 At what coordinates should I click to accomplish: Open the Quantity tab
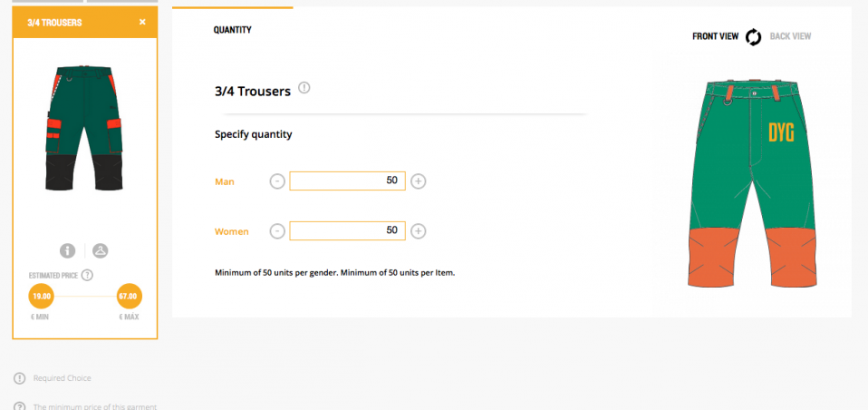pyautogui.click(x=233, y=30)
